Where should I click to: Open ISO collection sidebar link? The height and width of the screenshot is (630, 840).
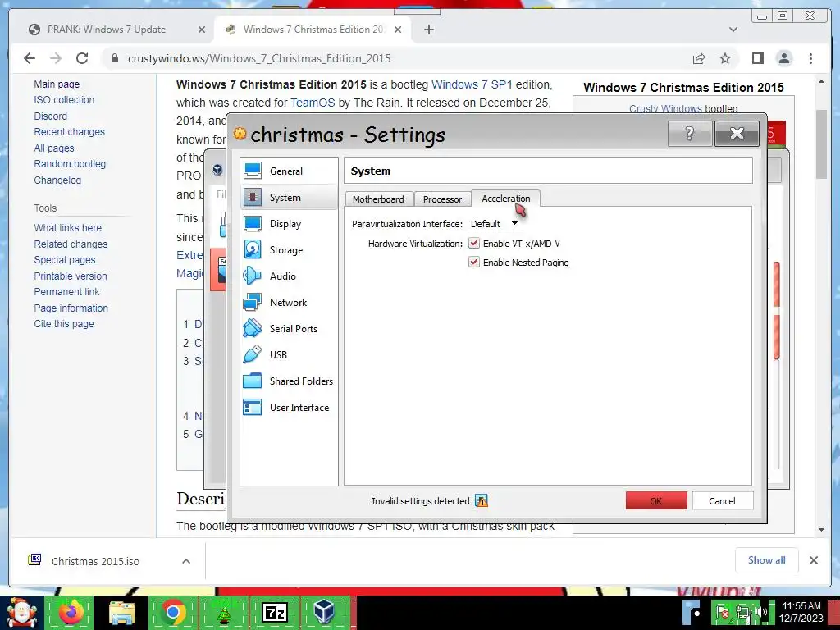[x=64, y=99]
